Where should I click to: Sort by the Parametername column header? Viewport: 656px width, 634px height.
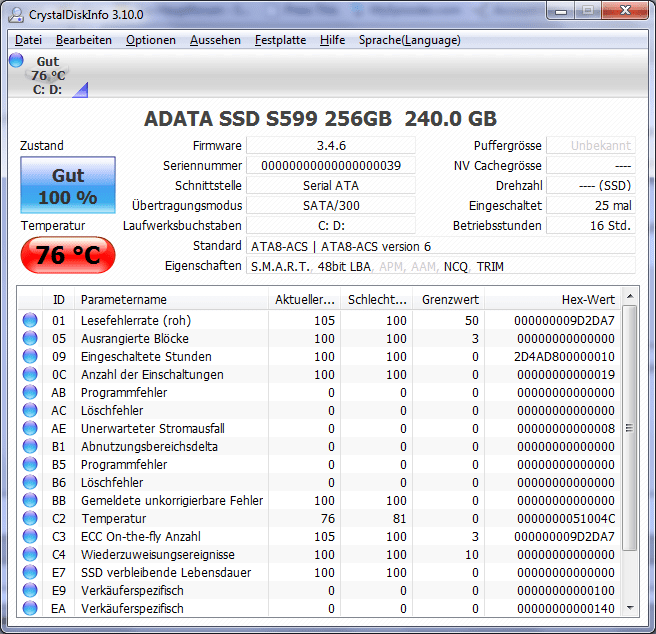point(171,300)
